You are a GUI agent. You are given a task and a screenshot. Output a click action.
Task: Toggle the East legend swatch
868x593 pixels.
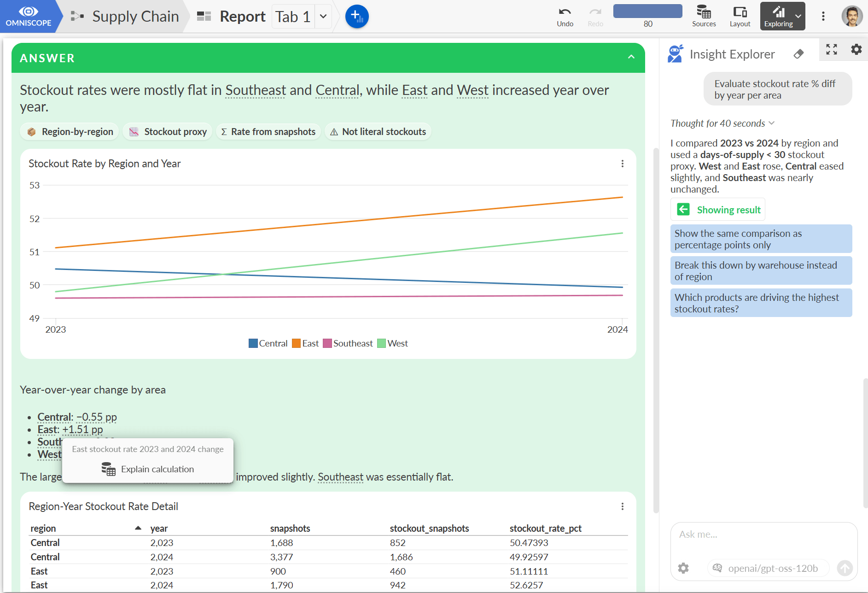tap(297, 343)
